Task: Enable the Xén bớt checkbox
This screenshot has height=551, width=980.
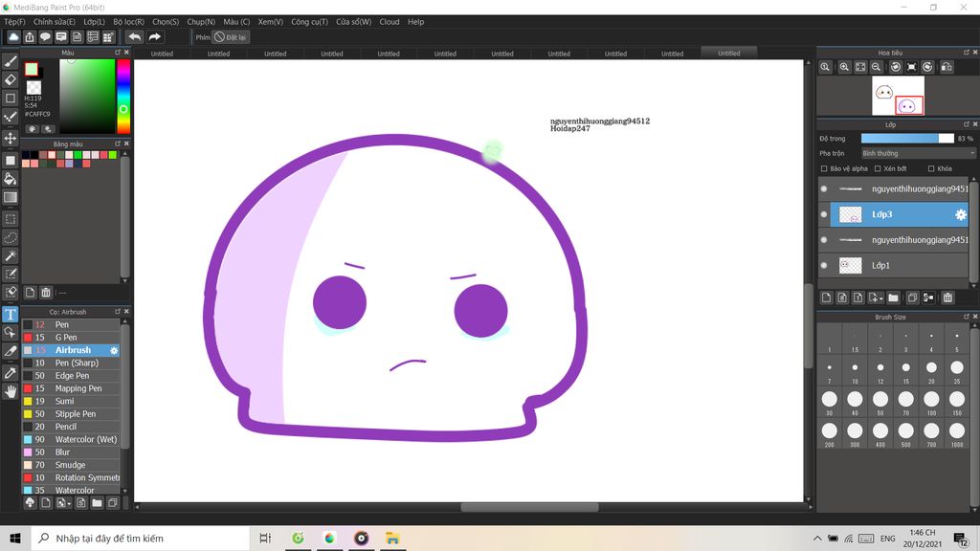Action: tap(878, 168)
